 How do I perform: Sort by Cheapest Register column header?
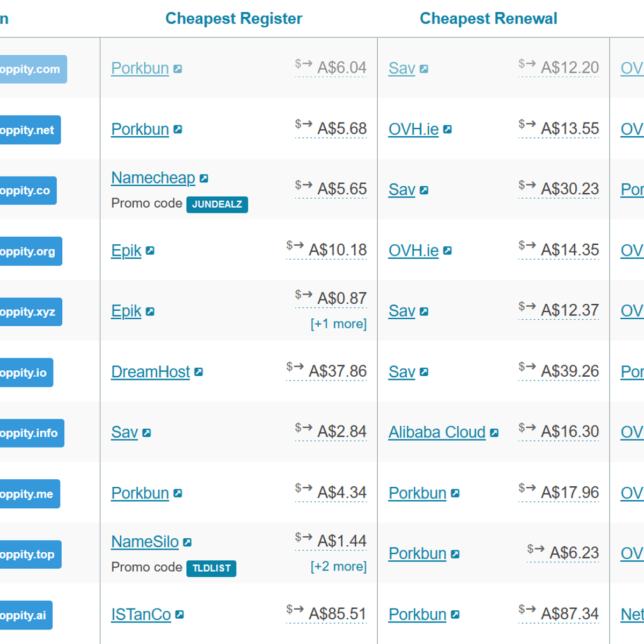tap(233, 19)
